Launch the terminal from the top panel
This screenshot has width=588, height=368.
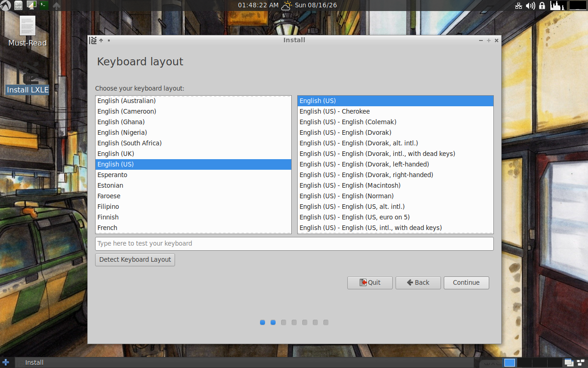pyautogui.click(x=44, y=6)
